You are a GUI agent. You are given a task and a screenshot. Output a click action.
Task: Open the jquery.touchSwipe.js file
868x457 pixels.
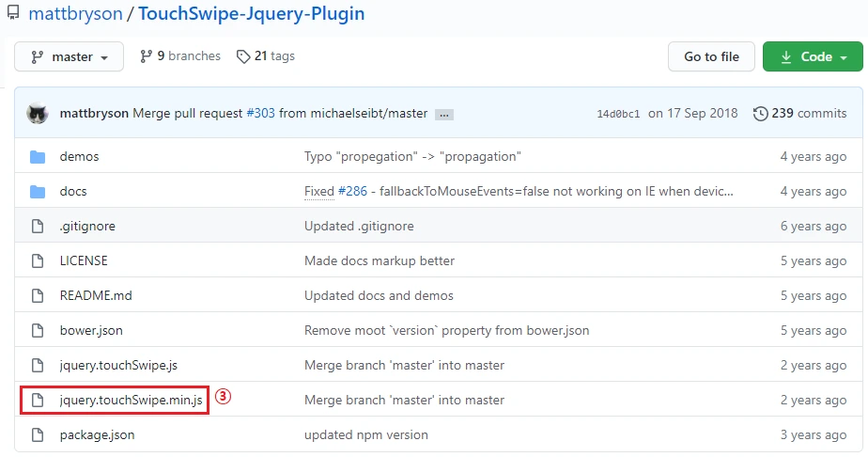tap(118, 366)
